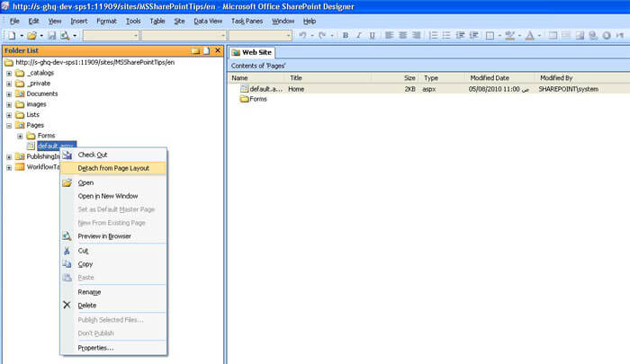This screenshot has width=630, height=364.
Task: Open the Insert menu
Action: pos(79,21)
